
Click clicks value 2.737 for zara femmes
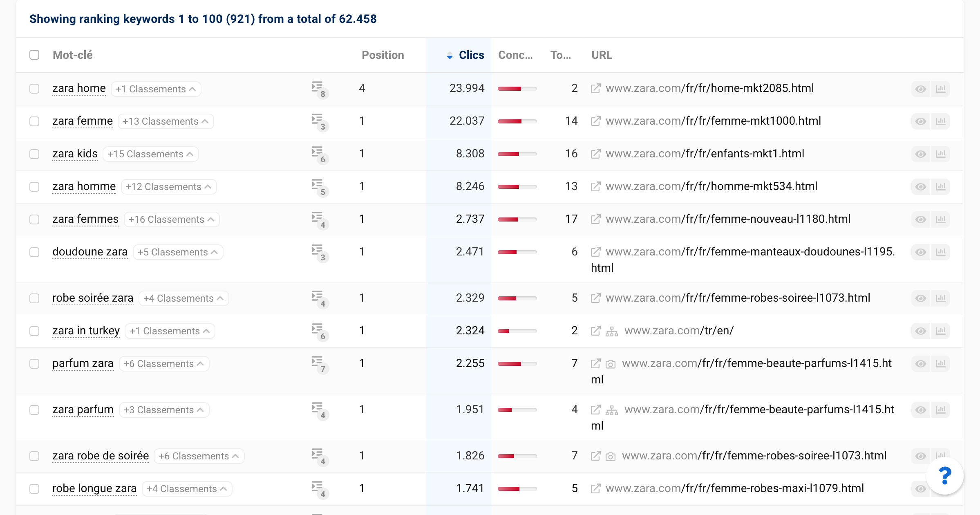coord(470,219)
